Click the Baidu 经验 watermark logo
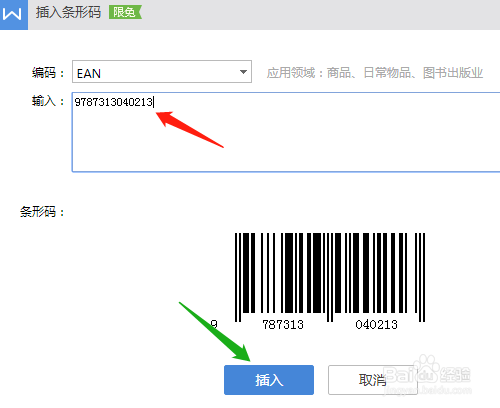Screen dimensions: 500x408 coord(427,375)
